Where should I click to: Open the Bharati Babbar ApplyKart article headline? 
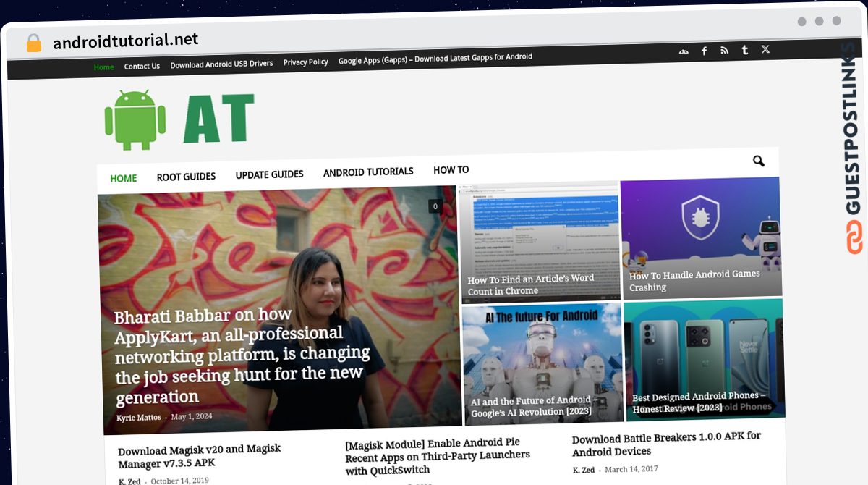242,355
